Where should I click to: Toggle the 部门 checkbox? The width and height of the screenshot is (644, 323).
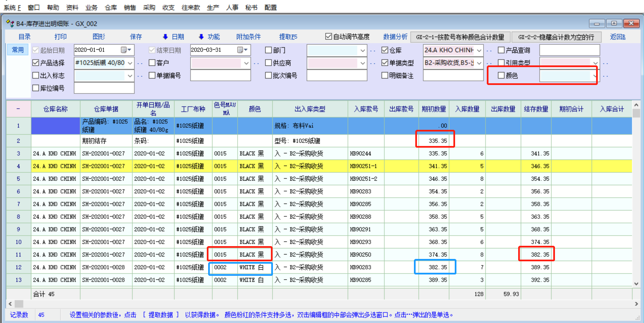coord(269,50)
